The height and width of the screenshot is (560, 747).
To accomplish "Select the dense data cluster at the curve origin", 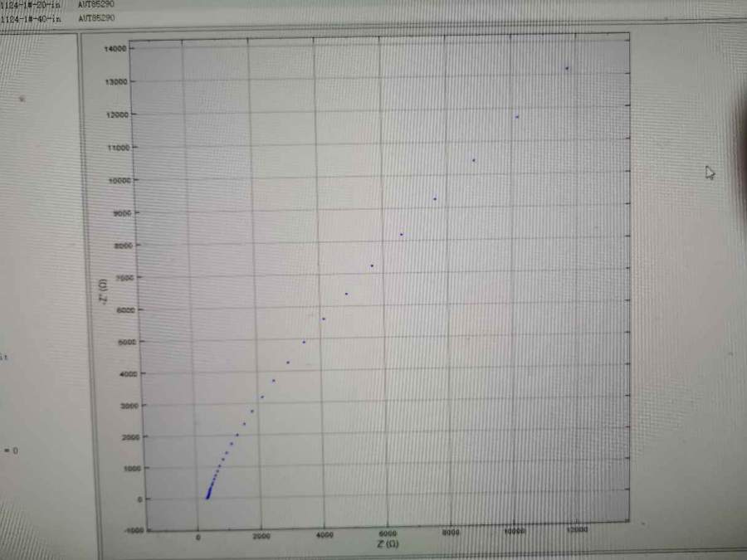I will (x=210, y=490).
